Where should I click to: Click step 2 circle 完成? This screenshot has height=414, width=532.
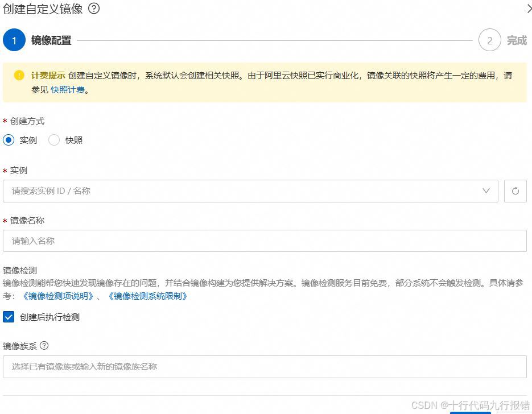tap(489, 40)
